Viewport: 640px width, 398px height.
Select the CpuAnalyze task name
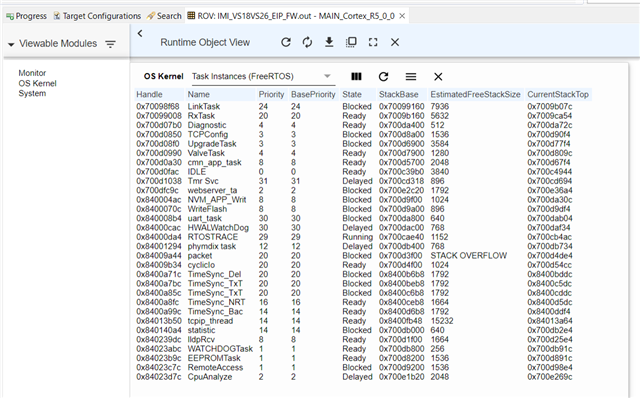coord(210,377)
